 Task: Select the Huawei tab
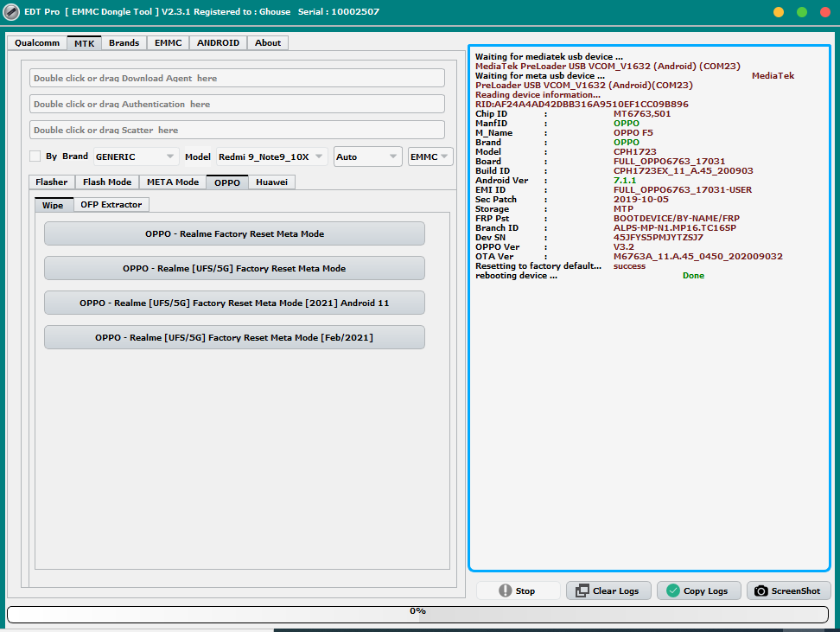[x=271, y=182]
